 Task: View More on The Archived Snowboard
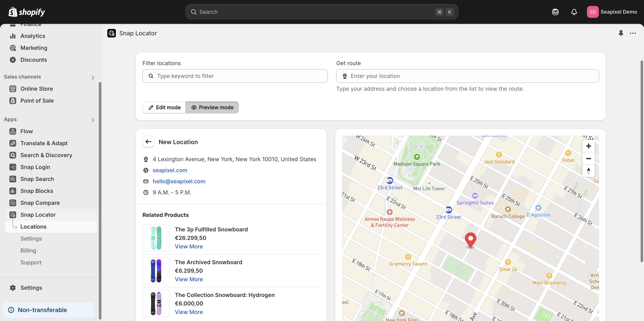click(189, 279)
